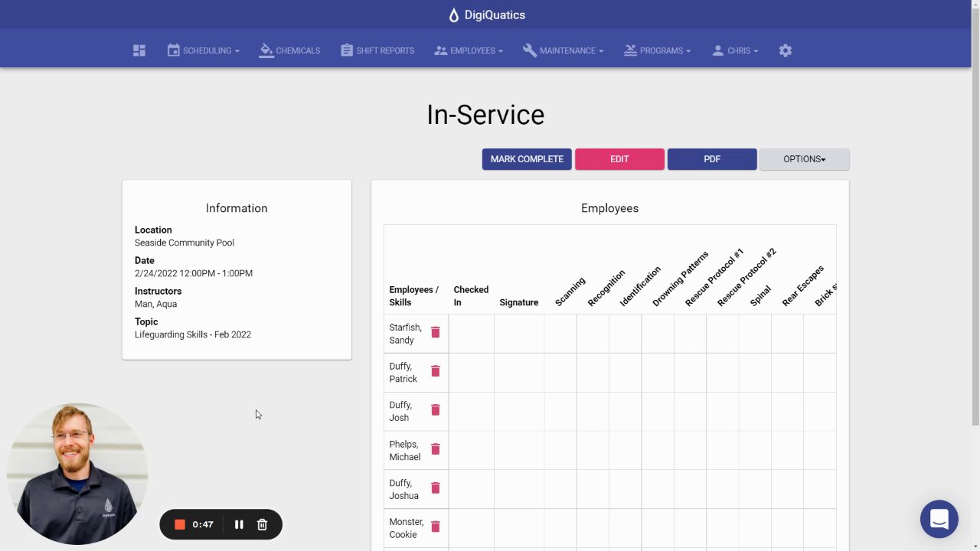The height and width of the screenshot is (551, 980).
Task: Click Starfish, Sandy Checked In cell
Action: pyautogui.click(x=471, y=334)
